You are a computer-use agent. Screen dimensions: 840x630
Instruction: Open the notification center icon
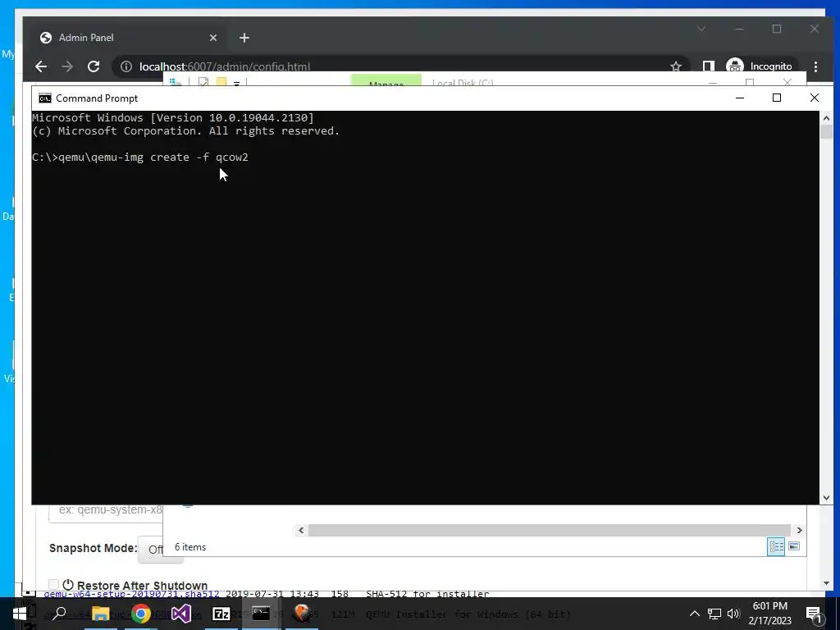tap(813, 614)
